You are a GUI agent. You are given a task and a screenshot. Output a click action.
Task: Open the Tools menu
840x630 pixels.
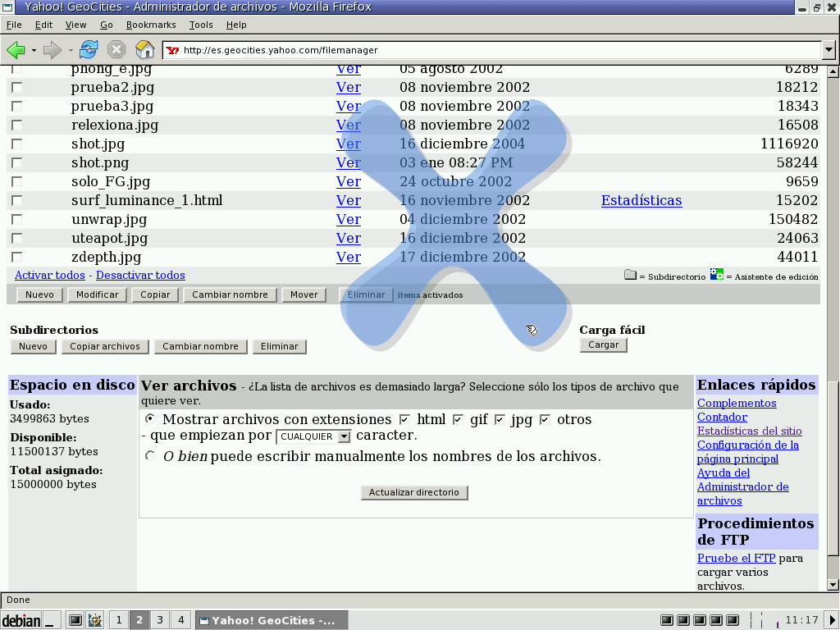click(201, 25)
